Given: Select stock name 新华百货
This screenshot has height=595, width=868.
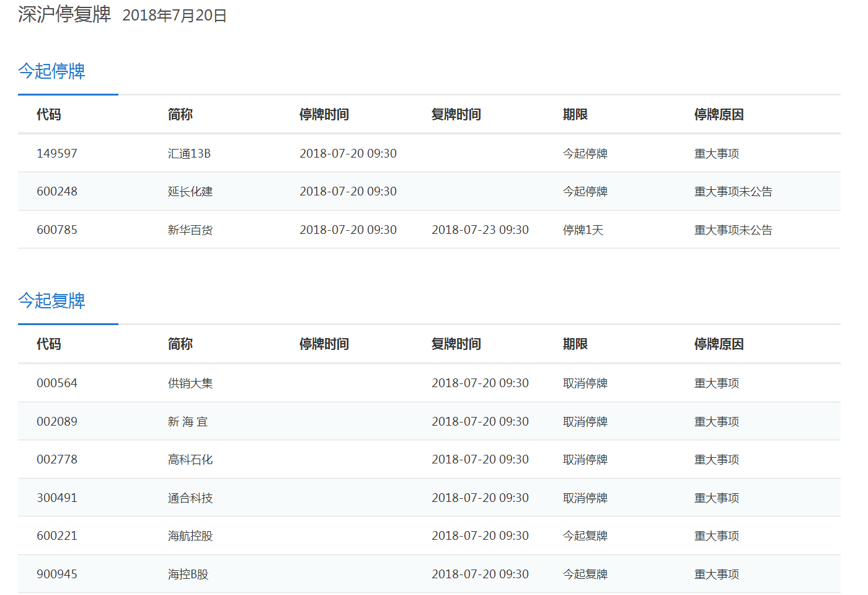Looking at the screenshot, I should 190,230.
